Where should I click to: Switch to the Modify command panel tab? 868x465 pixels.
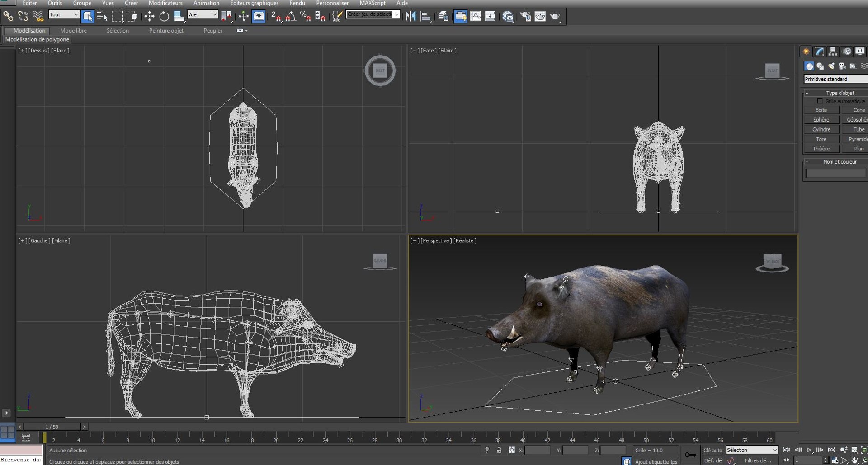820,52
